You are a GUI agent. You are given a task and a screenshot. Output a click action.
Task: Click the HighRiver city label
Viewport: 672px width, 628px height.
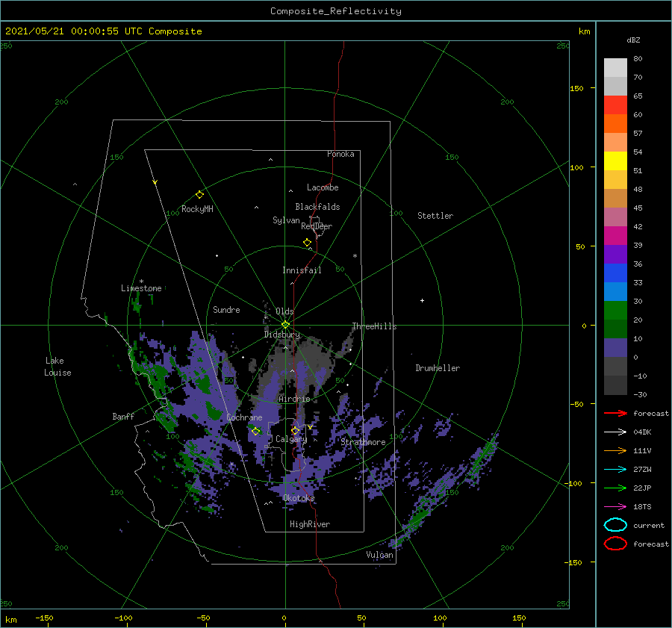click(310, 524)
